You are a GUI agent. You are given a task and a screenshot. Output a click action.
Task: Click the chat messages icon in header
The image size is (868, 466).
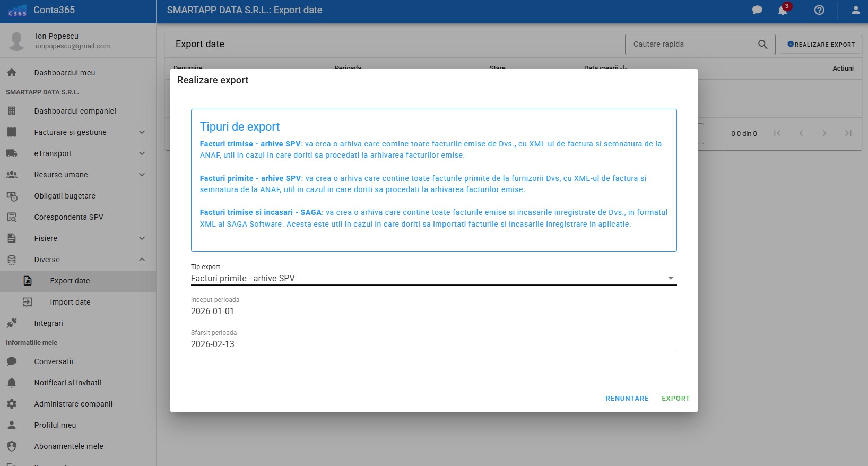[757, 10]
